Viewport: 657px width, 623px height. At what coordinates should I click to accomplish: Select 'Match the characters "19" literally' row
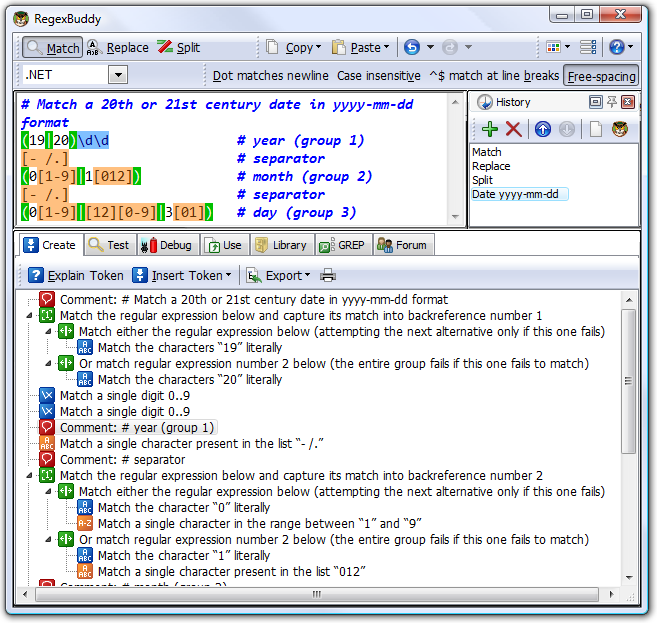pos(190,348)
